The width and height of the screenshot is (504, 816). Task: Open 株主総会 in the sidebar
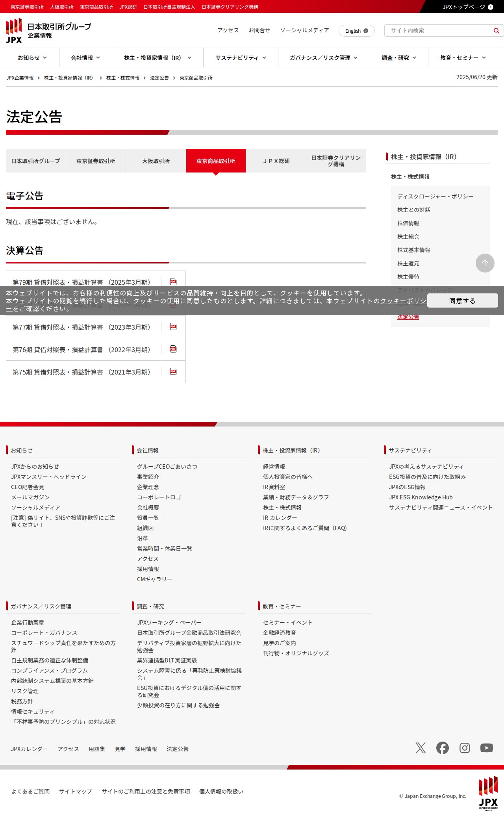pyautogui.click(x=408, y=237)
